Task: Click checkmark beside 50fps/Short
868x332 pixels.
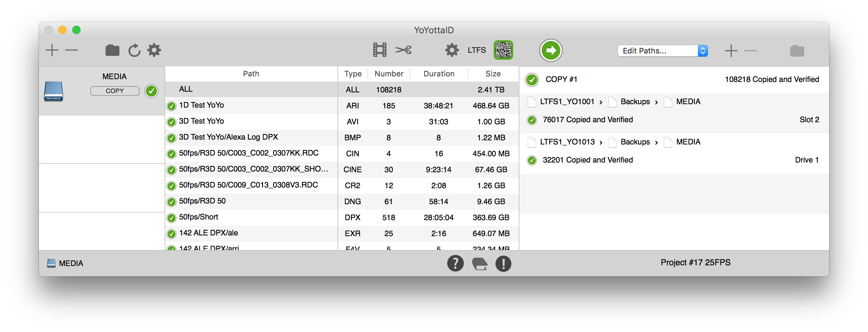Action: pos(172,218)
